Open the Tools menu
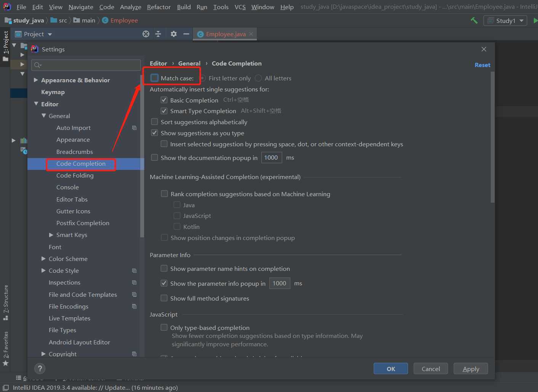538x392 pixels. (221, 7)
